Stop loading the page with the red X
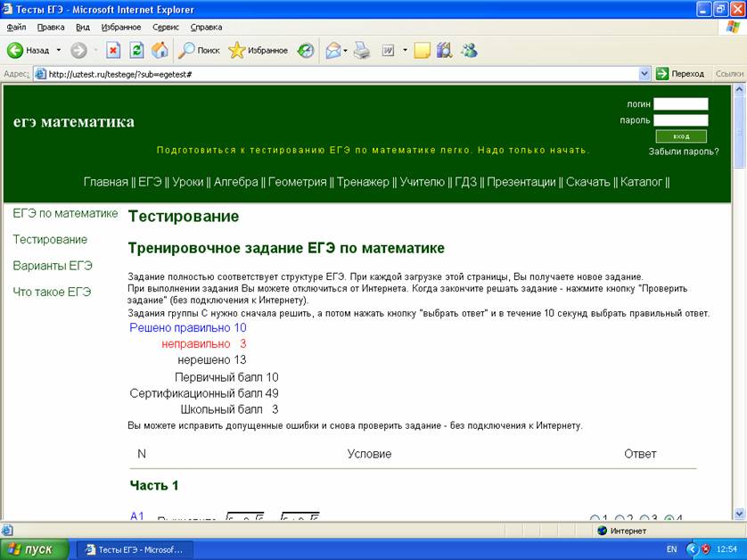Image resolution: width=747 pixels, height=560 pixels. [113, 50]
